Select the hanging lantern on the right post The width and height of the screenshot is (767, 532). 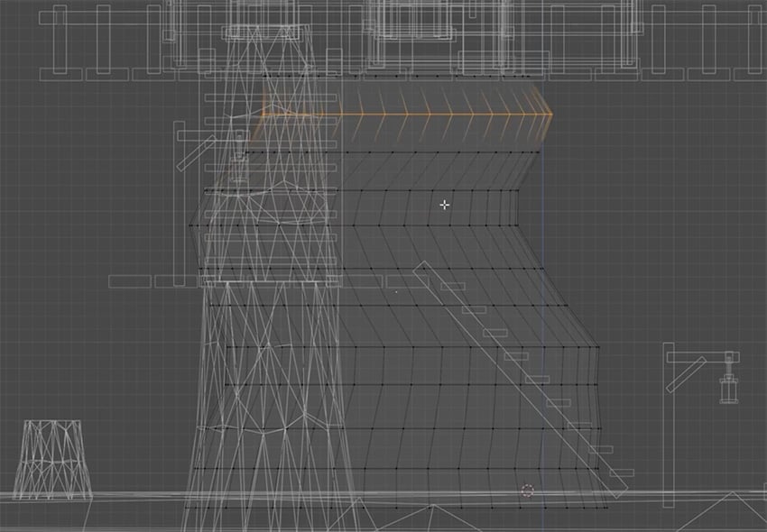(x=728, y=379)
